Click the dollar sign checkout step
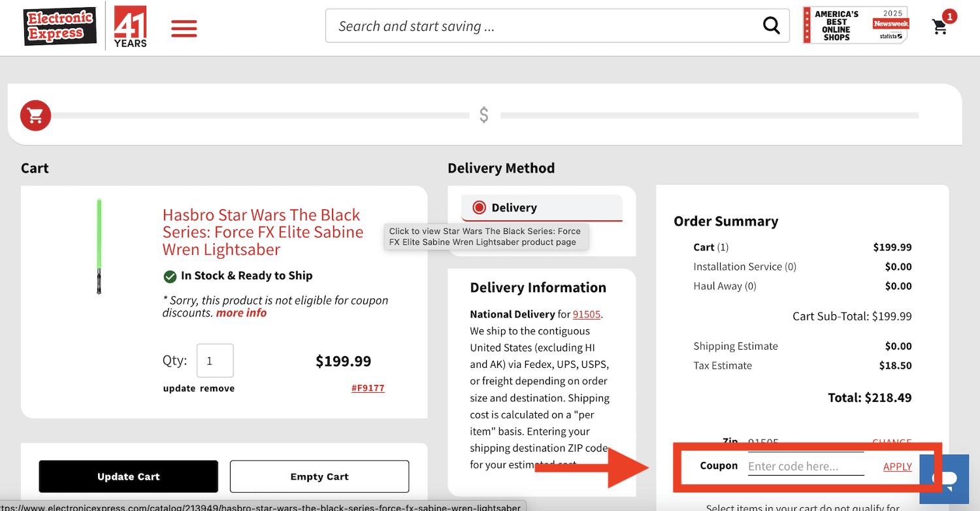The image size is (980, 511). click(484, 115)
